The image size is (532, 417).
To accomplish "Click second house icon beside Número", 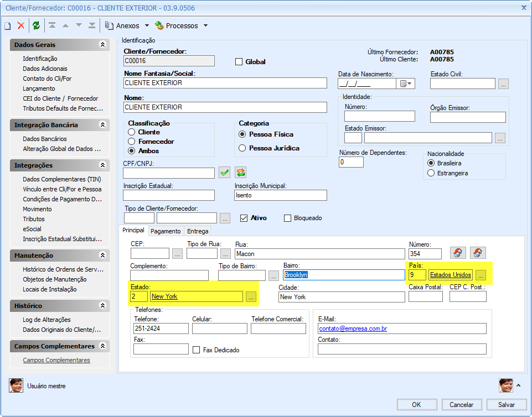I will point(478,253).
